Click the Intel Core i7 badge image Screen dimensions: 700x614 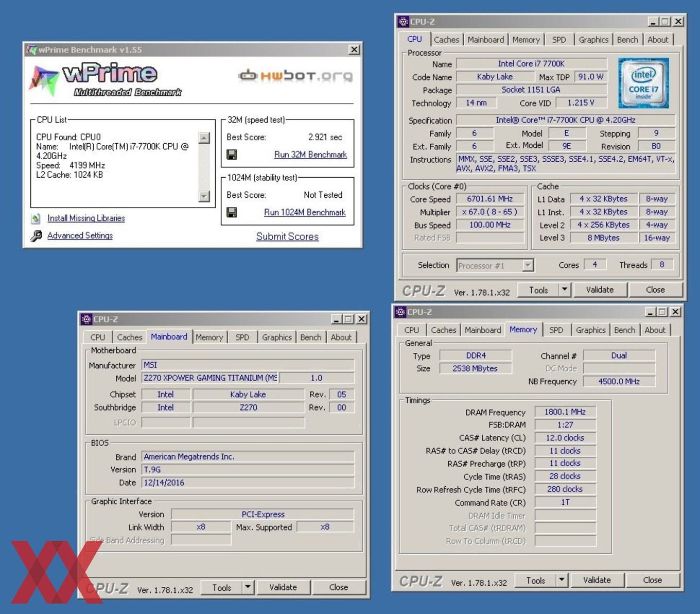(643, 82)
